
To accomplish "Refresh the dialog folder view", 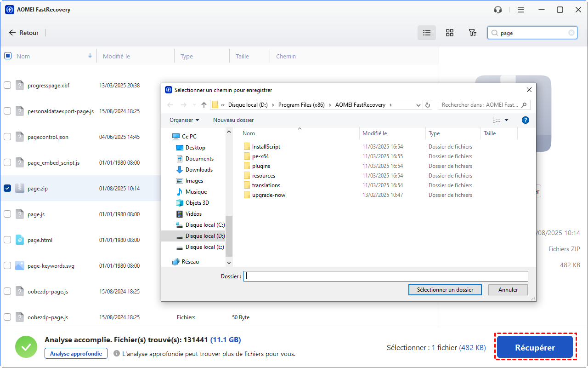I will [x=428, y=105].
